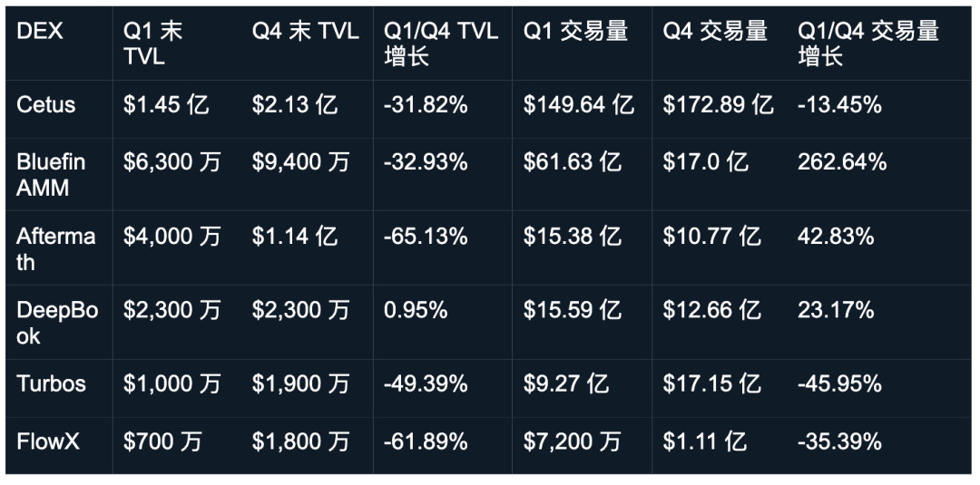
Task: Select the 0.95% DeepBook growth cell
Action: pyautogui.click(x=416, y=310)
